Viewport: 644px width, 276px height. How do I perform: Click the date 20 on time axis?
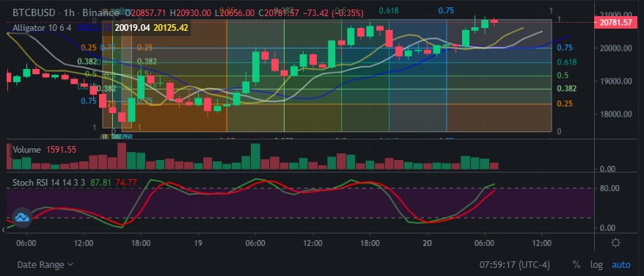pos(427,244)
